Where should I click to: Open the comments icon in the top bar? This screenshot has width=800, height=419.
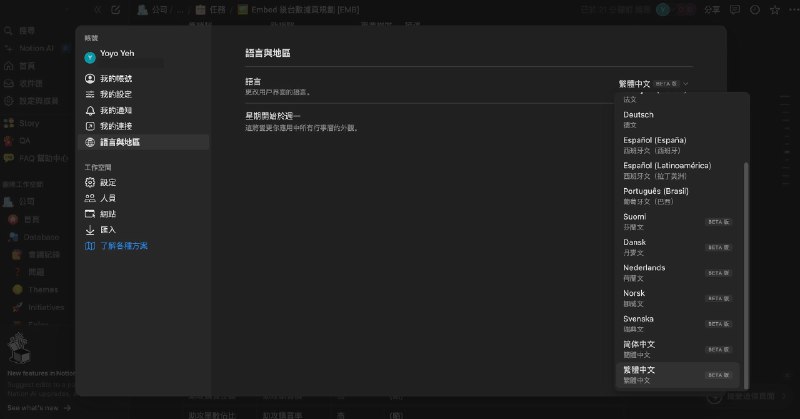(735, 10)
